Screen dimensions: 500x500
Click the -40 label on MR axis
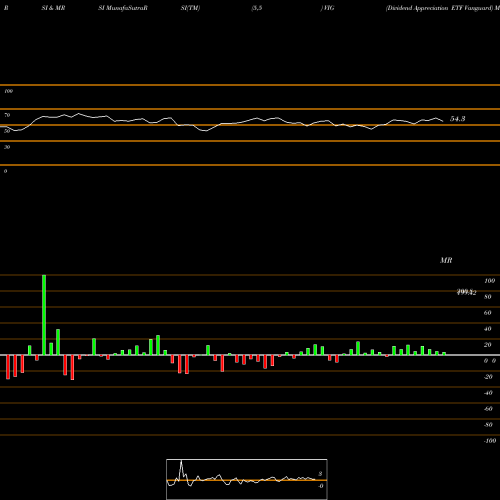[488, 393]
